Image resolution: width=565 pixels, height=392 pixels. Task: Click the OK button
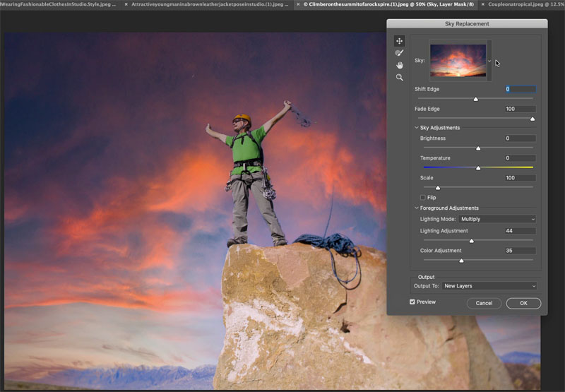[523, 303]
